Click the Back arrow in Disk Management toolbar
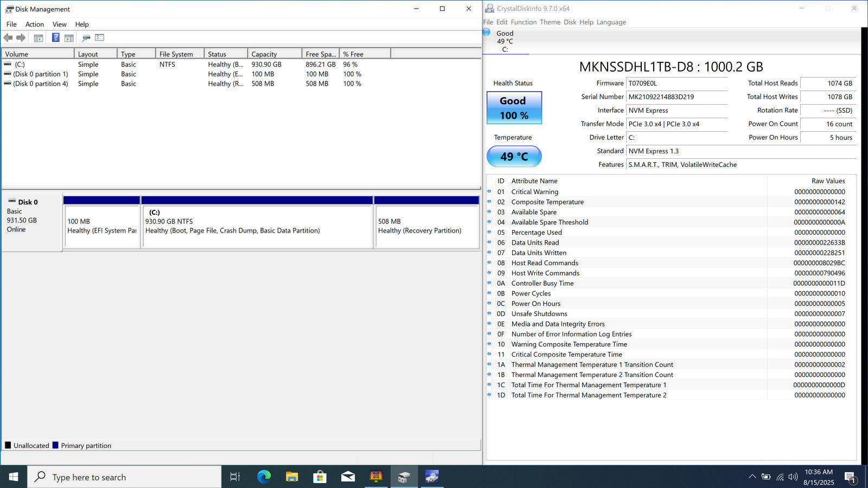 tap(8, 37)
